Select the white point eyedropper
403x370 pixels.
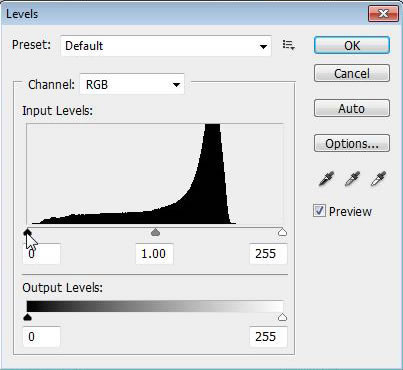click(378, 179)
